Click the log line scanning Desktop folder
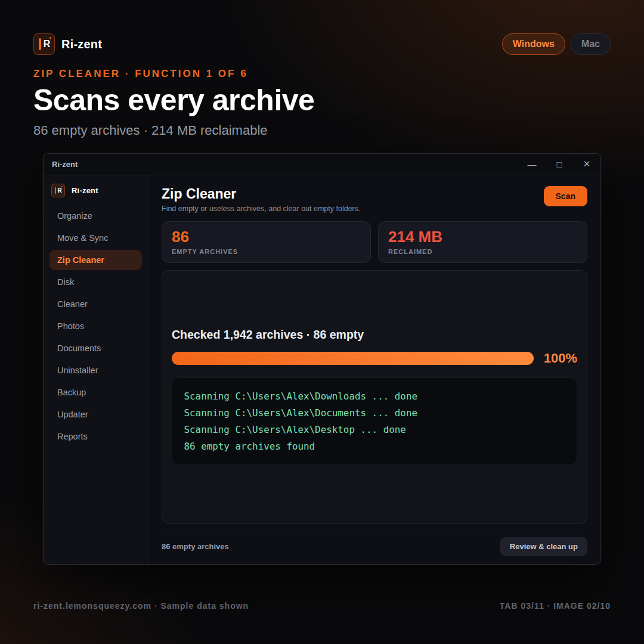This screenshot has height=644, width=644. pos(295,429)
